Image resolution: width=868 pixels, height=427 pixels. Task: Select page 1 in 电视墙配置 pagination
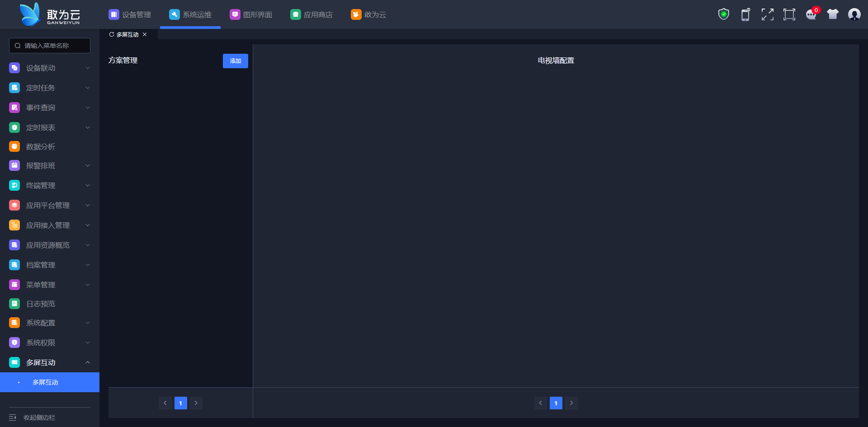(556, 403)
